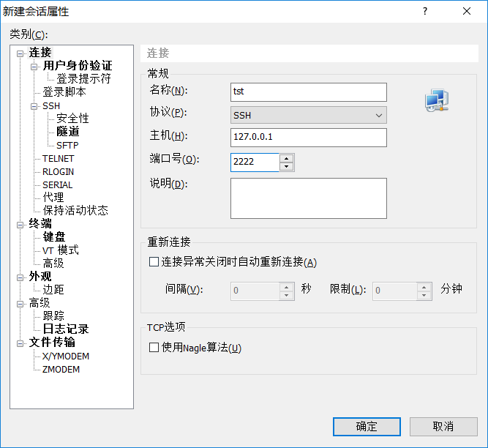Click the 限制 spinner down arrow
The image size is (488, 448).
coord(424,295)
